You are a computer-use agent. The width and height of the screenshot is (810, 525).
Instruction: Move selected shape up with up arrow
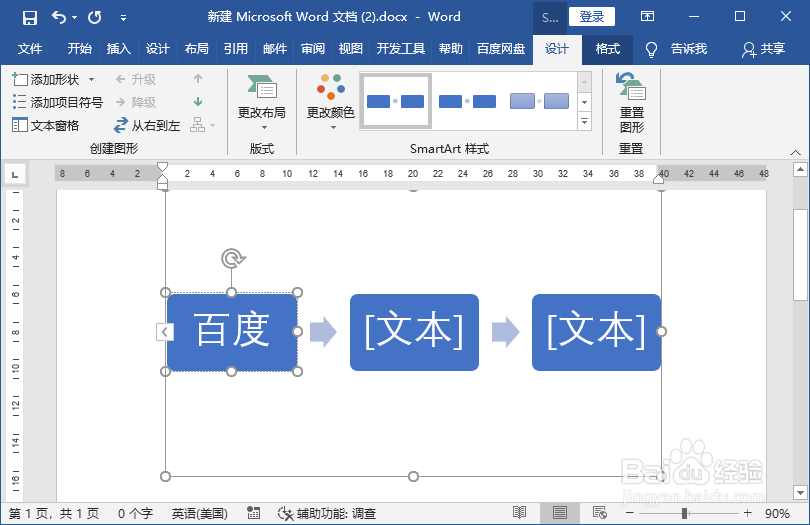click(x=198, y=79)
